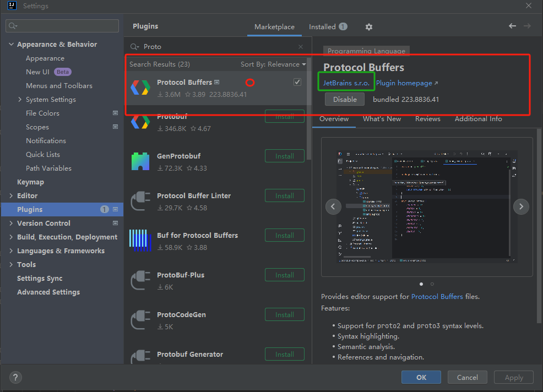543x392 pixels.
Task: Open the Sort By Relevance dropdown
Action: [x=273, y=64]
